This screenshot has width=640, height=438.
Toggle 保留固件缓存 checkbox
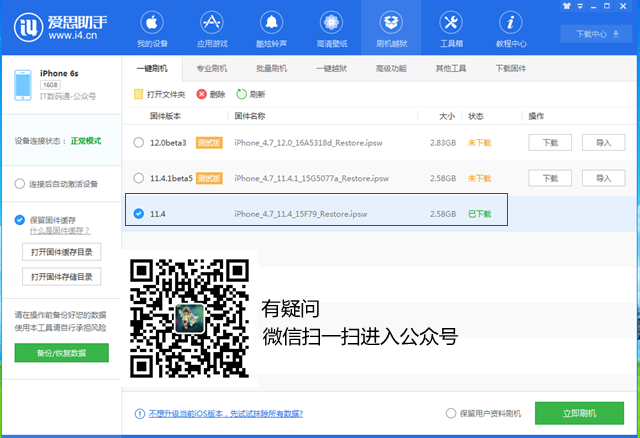(20, 220)
